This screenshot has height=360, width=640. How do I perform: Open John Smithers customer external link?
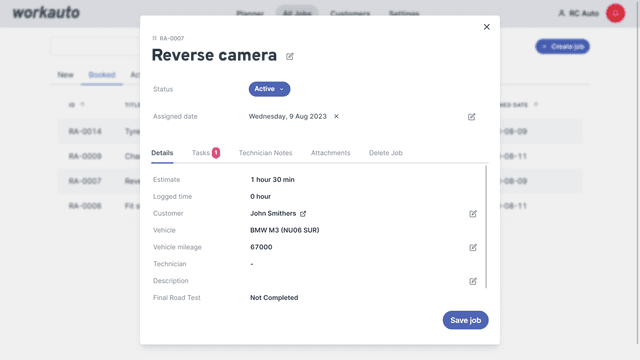(x=303, y=213)
